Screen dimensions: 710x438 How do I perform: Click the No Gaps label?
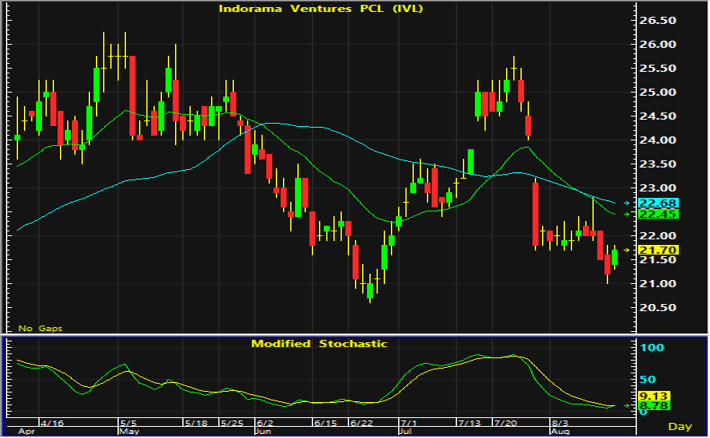[40, 328]
